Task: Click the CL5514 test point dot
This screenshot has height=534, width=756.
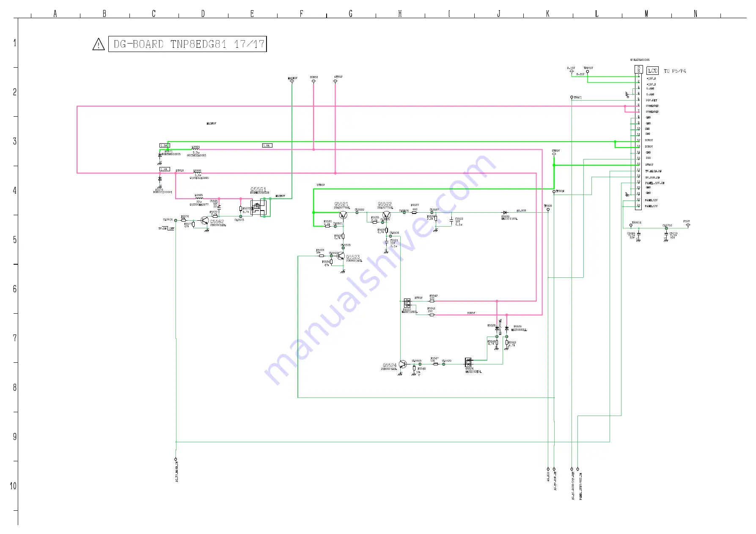Action: (x=176, y=220)
